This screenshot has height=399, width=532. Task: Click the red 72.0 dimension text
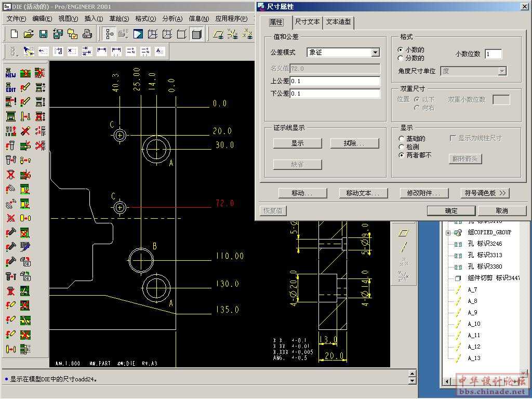[x=224, y=203]
